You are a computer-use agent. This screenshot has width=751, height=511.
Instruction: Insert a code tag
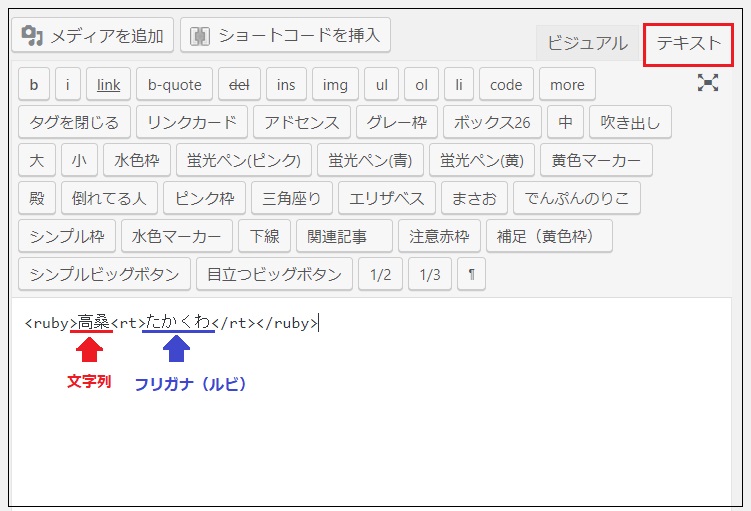(x=506, y=84)
